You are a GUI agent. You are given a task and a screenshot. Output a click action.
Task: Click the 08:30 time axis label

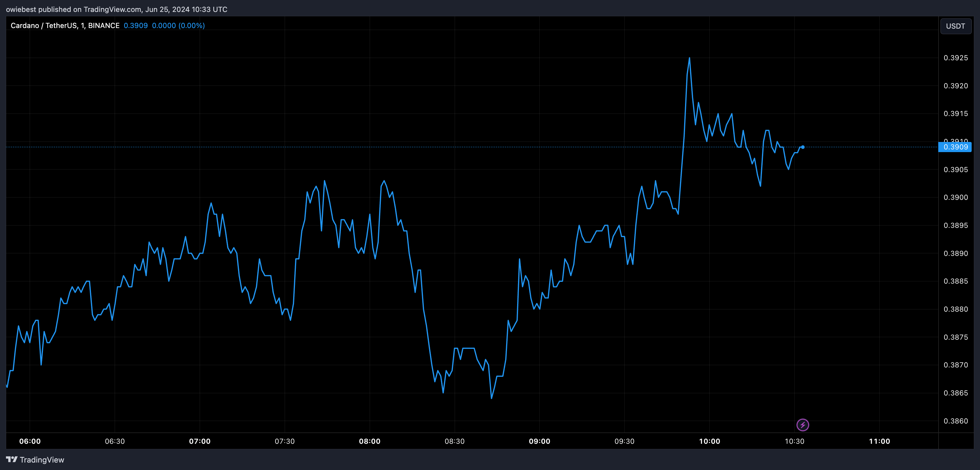455,441
